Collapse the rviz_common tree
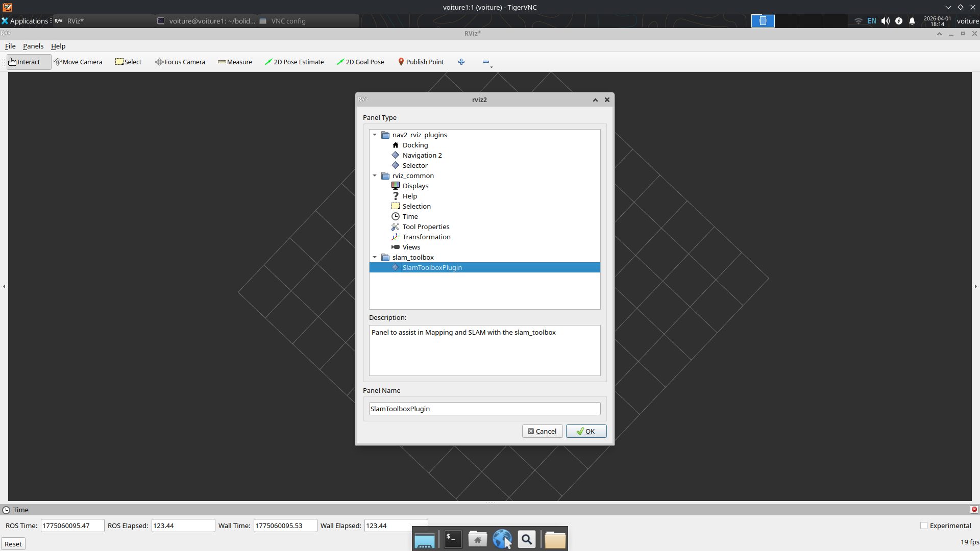Viewport: 980px width, 551px height. click(375, 176)
